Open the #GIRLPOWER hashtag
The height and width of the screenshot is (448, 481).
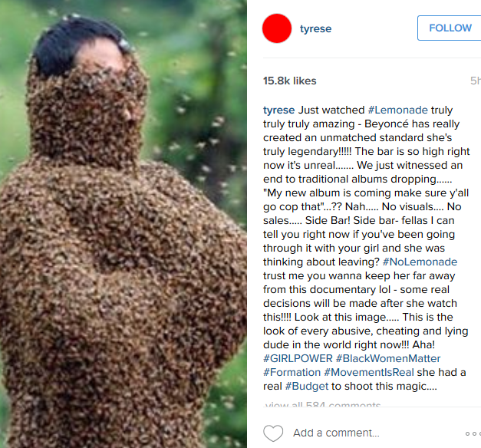point(298,358)
